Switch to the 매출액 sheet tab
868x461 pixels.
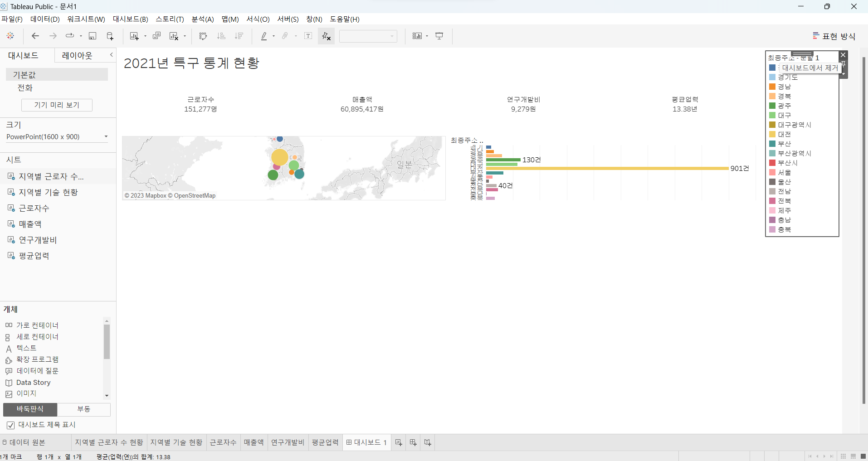[x=254, y=442]
